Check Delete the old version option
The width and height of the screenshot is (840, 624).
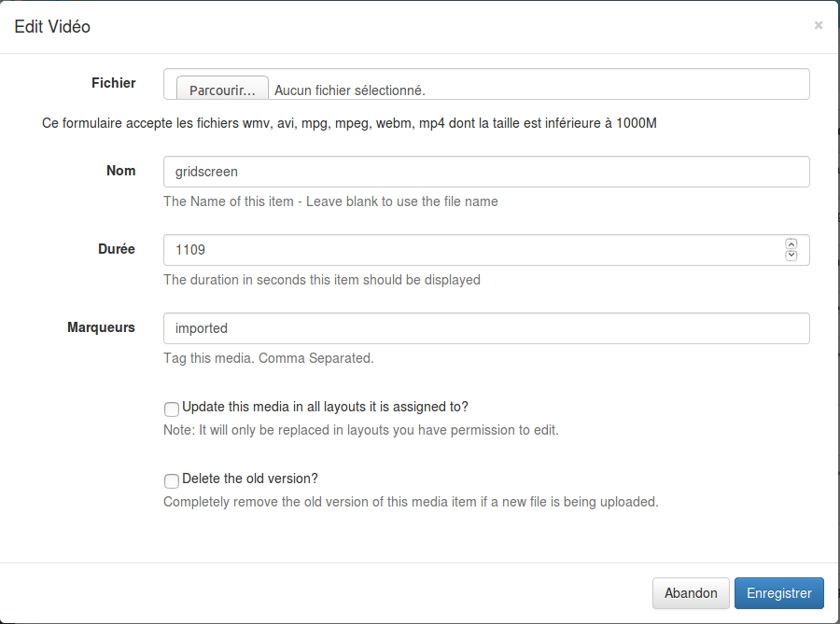pos(171,480)
